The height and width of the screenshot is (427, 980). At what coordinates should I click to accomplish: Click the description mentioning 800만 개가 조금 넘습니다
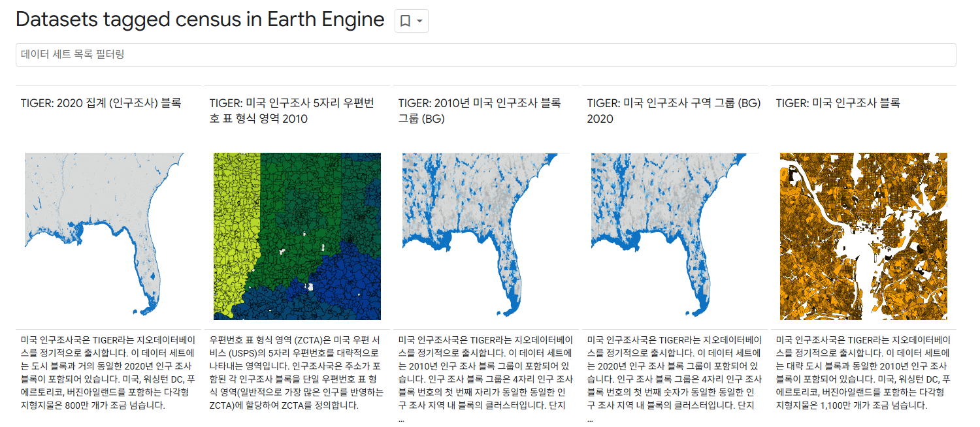(x=108, y=373)
